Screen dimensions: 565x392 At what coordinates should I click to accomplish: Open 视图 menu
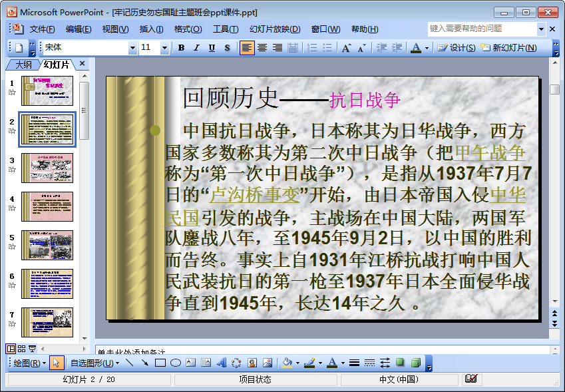pyautogui.click(x=115, y=29)
